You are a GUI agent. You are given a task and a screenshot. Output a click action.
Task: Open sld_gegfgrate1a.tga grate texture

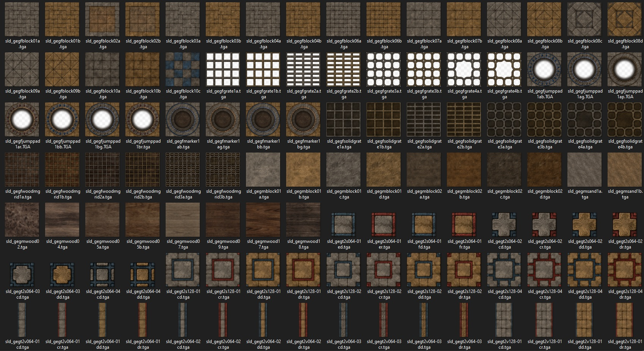[223, 69]
